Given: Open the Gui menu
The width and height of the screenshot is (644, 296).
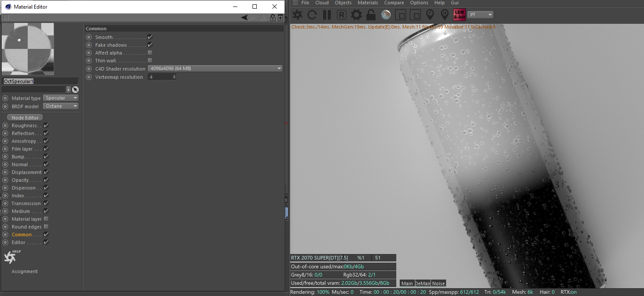Looking at the screenshot, I should tap(455, 3).
